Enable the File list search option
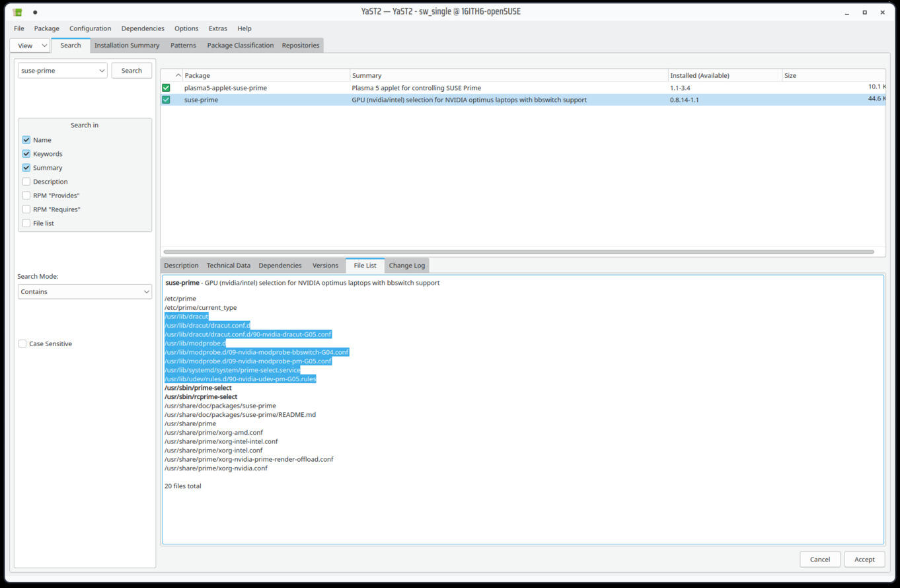The image size is (900, 588). (x=26, y=223)
